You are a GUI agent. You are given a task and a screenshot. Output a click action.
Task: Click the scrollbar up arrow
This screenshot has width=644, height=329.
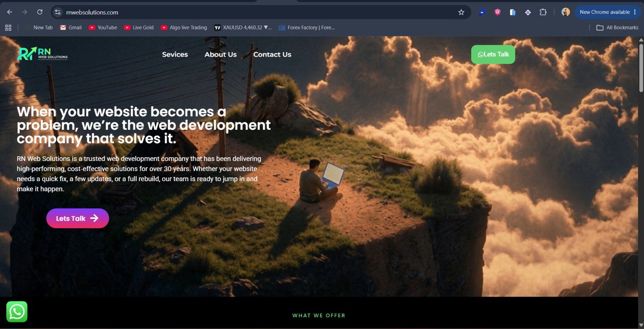coord(641,40)
